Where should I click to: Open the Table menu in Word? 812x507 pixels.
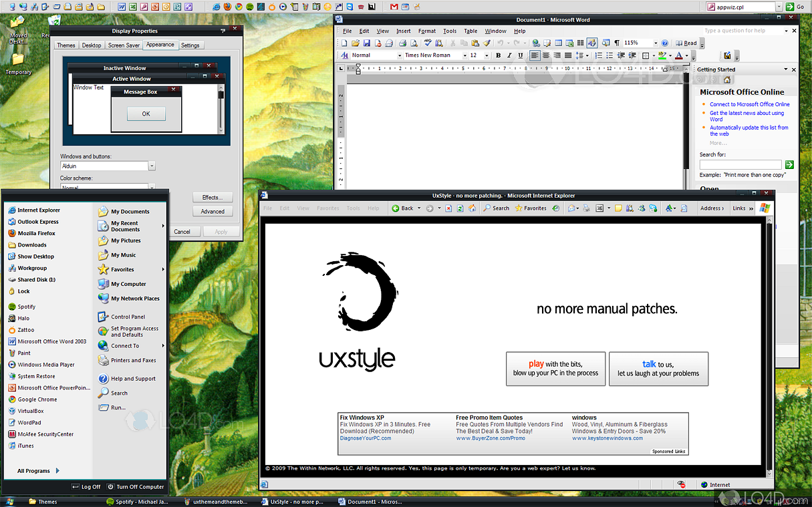point(470,31)
